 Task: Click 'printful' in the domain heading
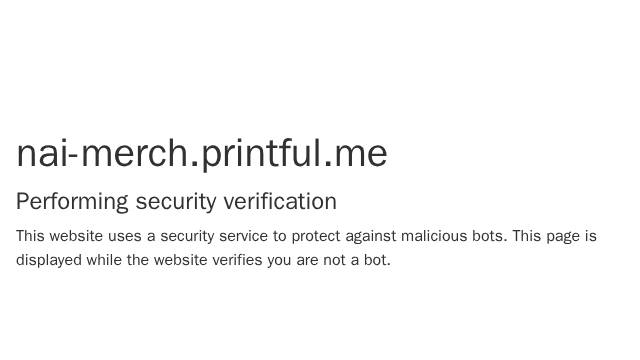point(261,154)
